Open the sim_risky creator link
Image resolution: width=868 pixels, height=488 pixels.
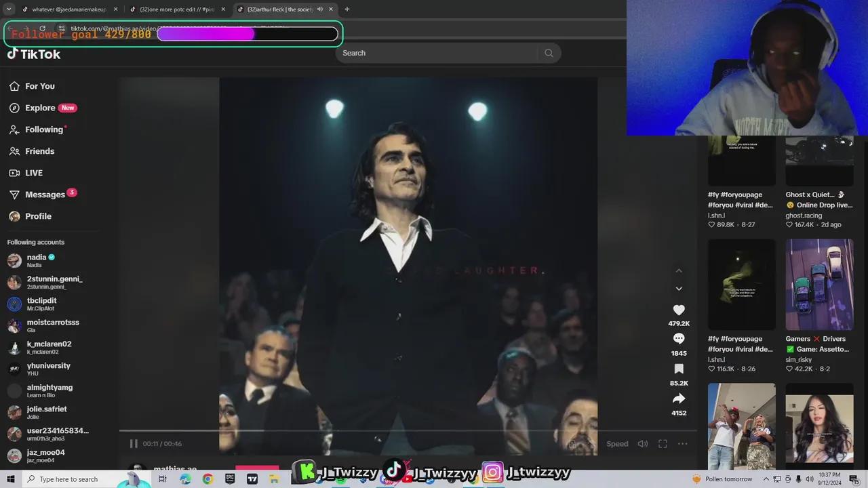799,360
